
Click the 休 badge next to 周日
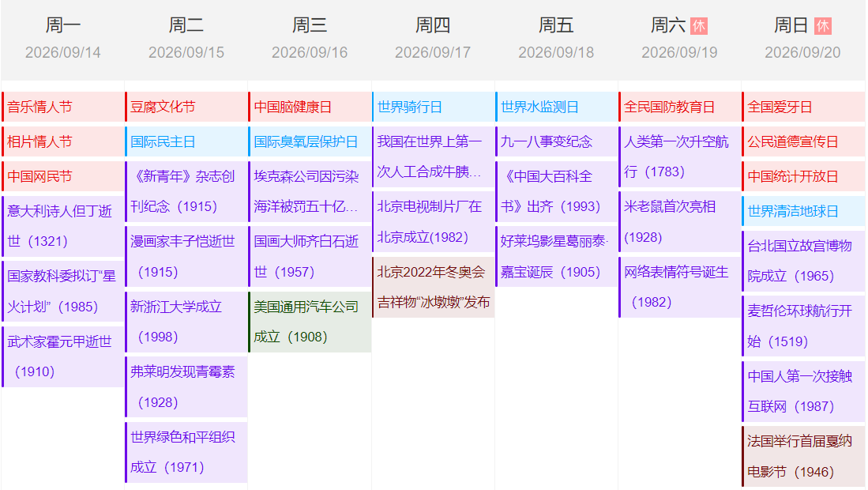point(822,26)
